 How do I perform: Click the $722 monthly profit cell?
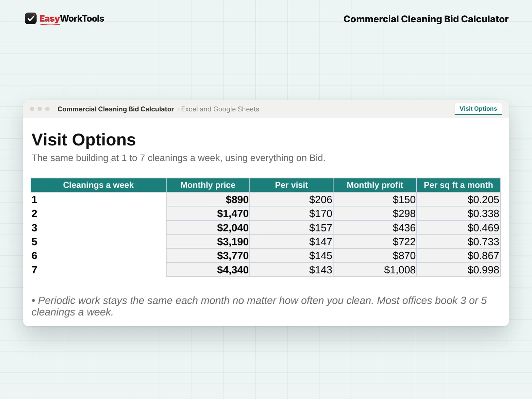click(375, 242)
